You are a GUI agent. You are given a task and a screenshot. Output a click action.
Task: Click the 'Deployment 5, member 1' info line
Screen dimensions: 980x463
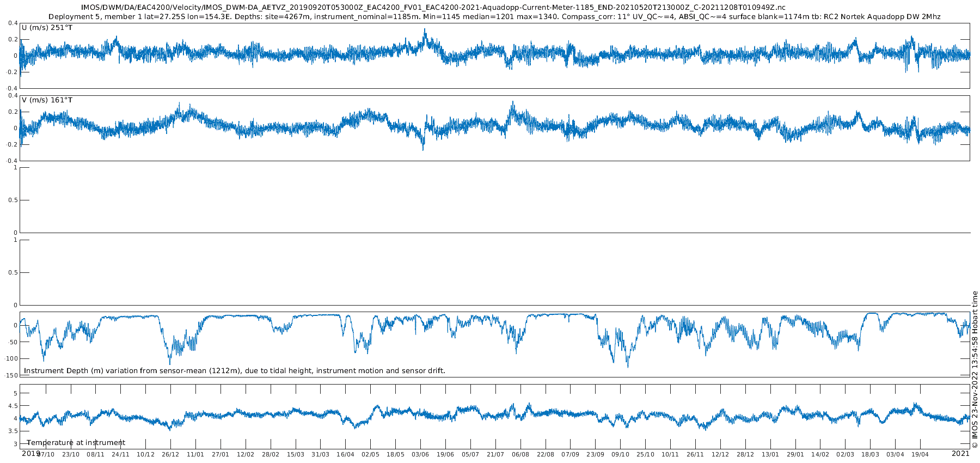tap(494, 17)
